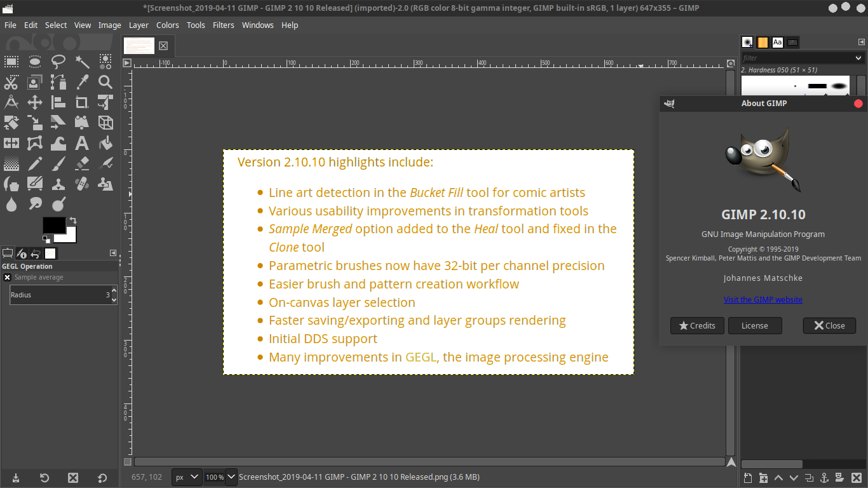Select the Crop tool
This screenshot has width=868, height=488.
[82, 102]
